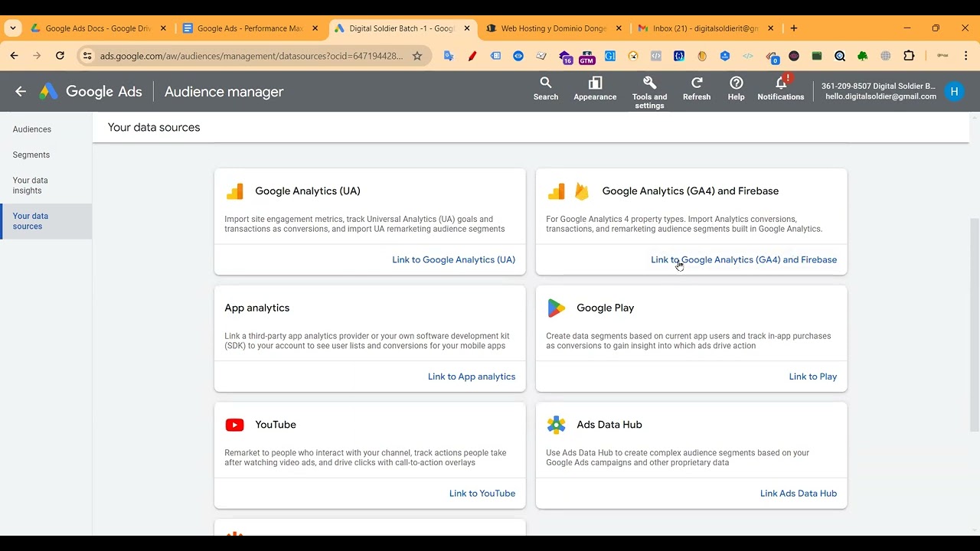The width and height of the screenshot is (980, 551).
Task: Click the Refresh icon in Google Ads header
Action: tap(697, 83)
